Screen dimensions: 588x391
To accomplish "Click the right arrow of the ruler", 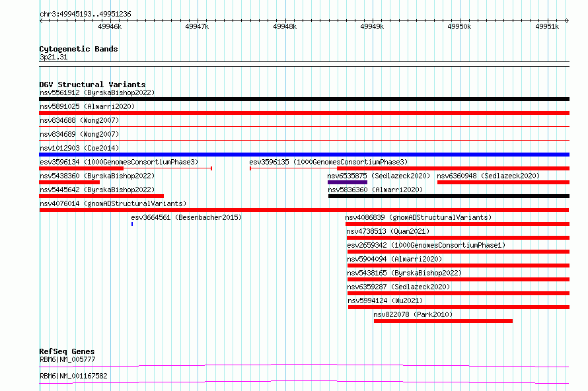I will tap(568, 20).
